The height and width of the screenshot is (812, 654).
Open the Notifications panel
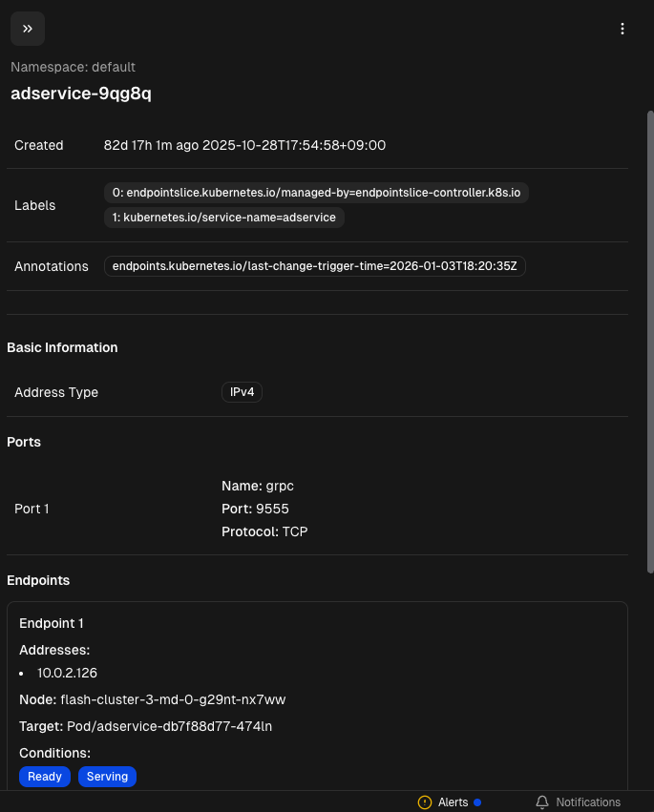587,802
